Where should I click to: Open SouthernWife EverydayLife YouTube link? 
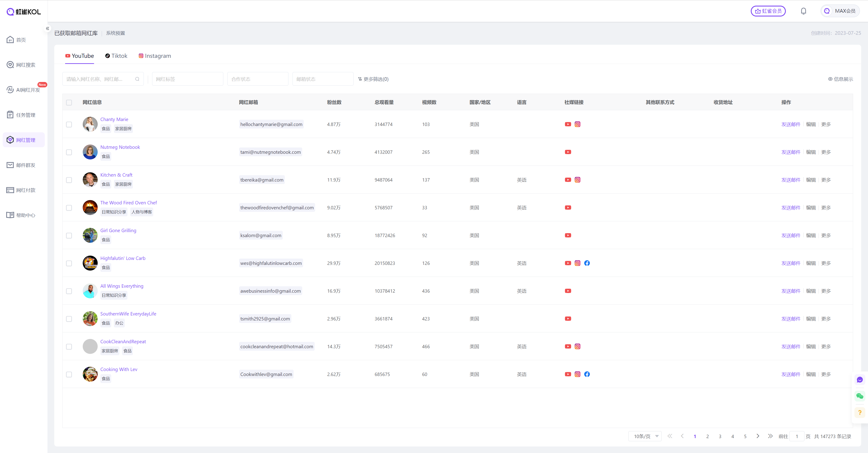568,319
